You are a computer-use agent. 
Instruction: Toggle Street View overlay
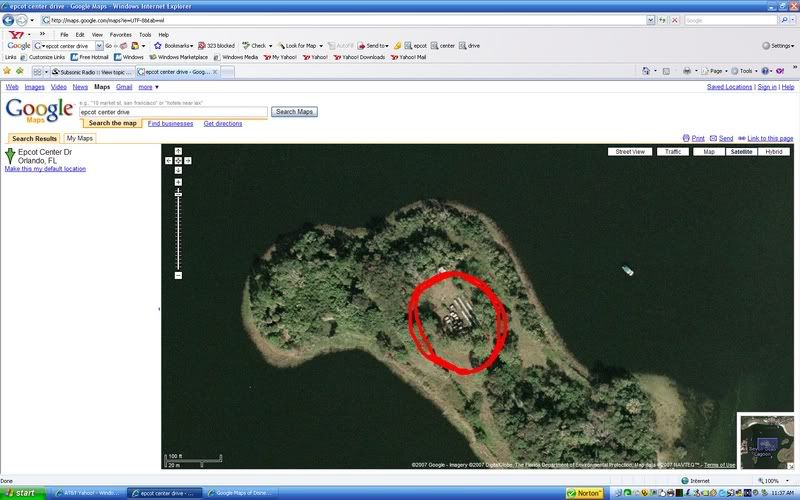click(630, 152)
